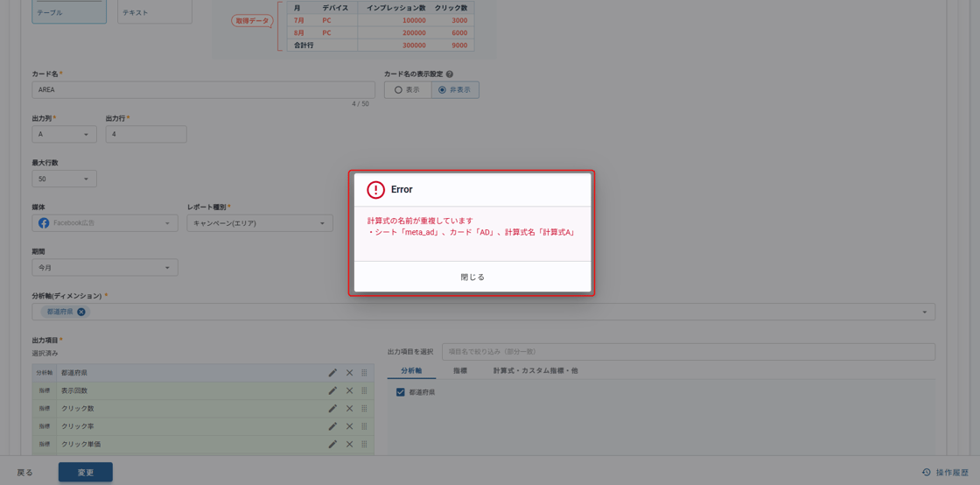The image size is (980, 485).
Task: Remove the 表示回数 row with X icon
Action: (349, 390)
